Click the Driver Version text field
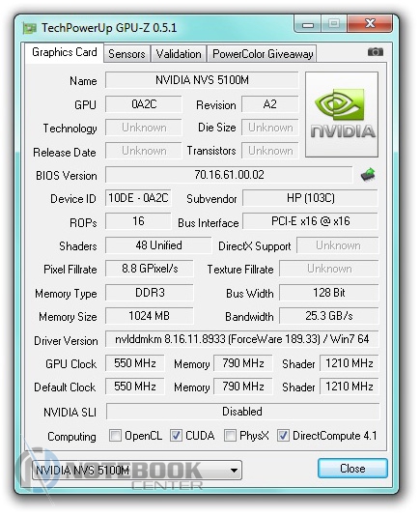The height and width of the screenshot is (516, 420). click(241, 339)
